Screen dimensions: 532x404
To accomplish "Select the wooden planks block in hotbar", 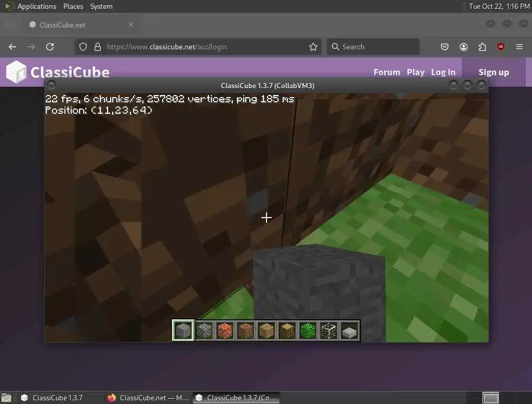I will 267,330.
